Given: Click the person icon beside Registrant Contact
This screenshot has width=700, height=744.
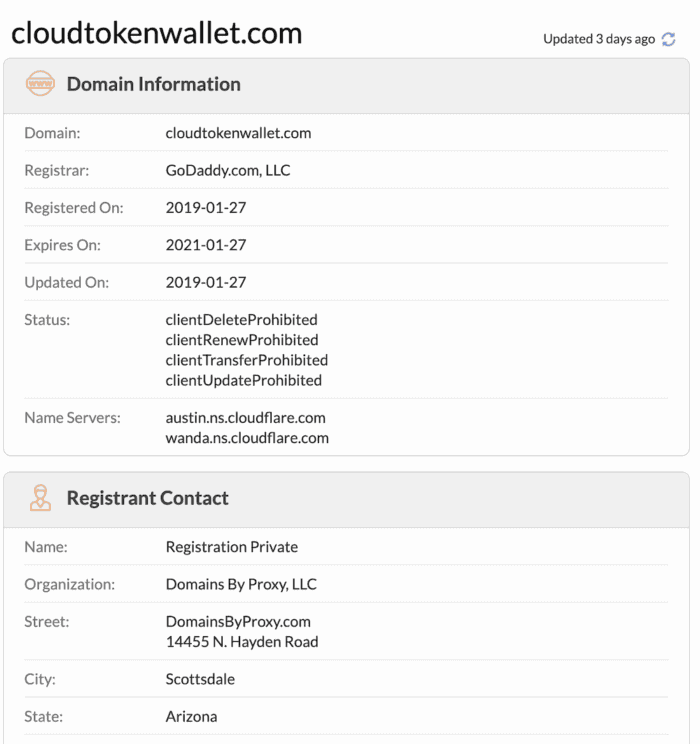Looking at the screenshot, I should 40,497.
